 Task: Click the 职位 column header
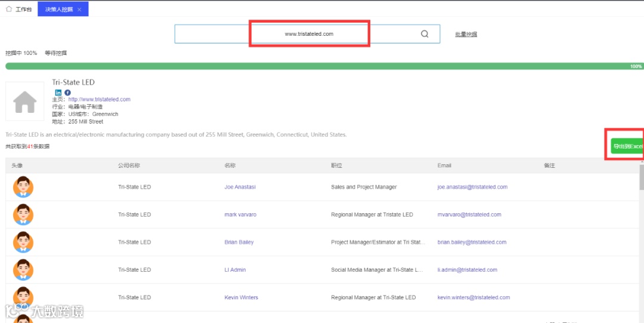point(336,165)
